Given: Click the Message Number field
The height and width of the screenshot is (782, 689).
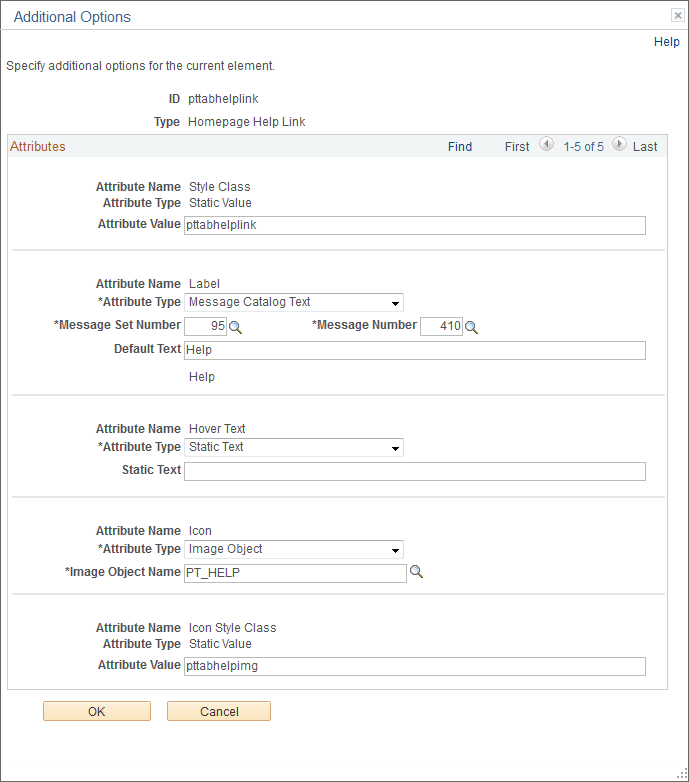Looking at the screenshot, I should click(x=441, y=326).
